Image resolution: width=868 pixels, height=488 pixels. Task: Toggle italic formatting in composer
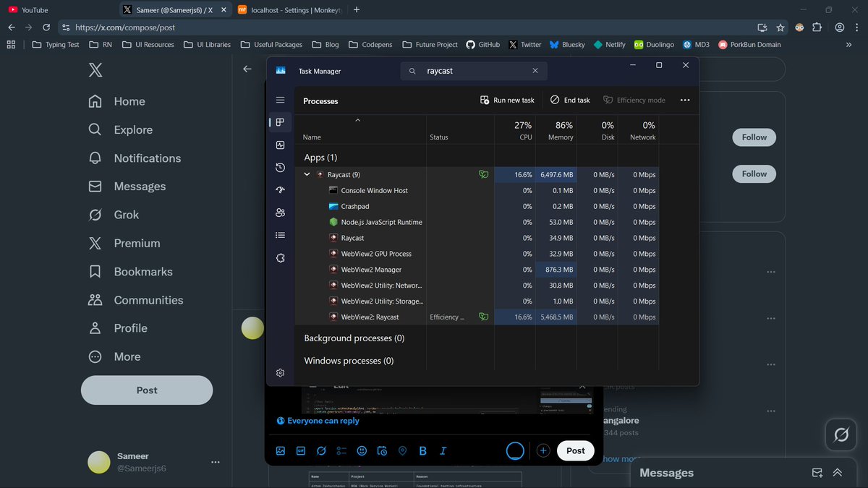pyautogui.click(x=443, y=450)
